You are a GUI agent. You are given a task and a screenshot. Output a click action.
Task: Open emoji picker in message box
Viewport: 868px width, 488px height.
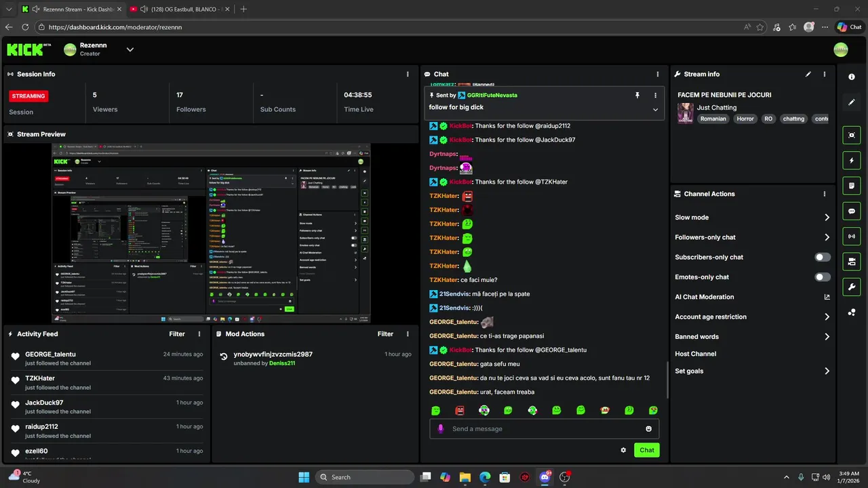(x=648, y=428)
